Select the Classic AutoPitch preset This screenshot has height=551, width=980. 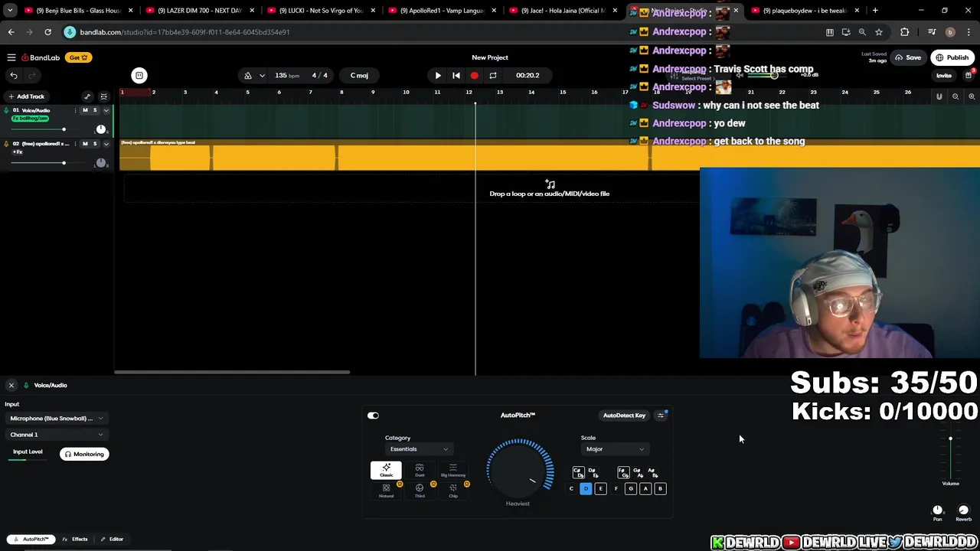coord(386,470)
